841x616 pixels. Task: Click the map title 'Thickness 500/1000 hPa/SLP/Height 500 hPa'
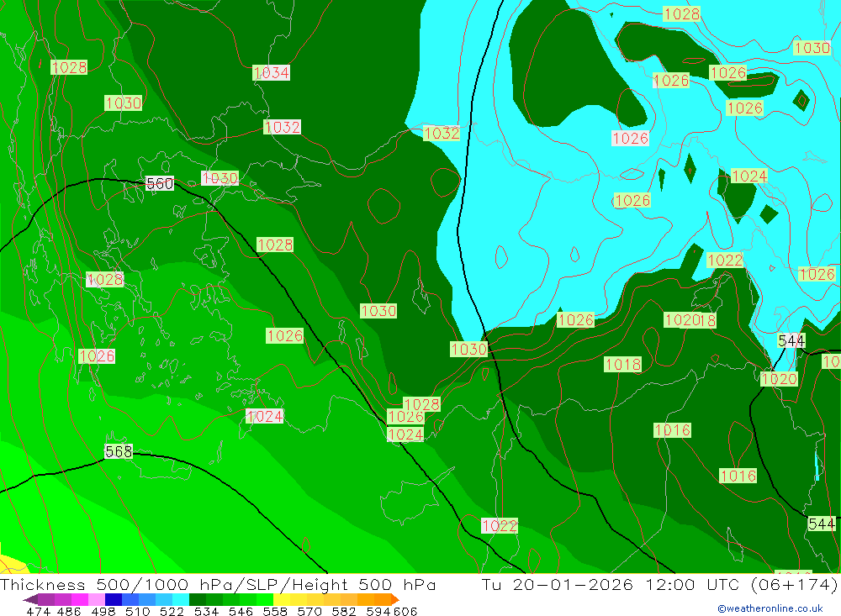[x=218, y=584]
